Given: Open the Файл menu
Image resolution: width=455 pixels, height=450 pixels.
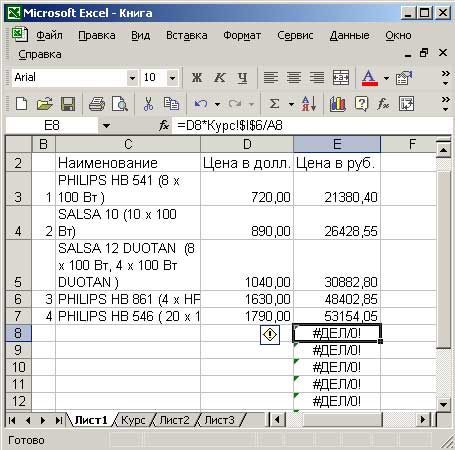Looking at the screenshot, I should point(49,35).
